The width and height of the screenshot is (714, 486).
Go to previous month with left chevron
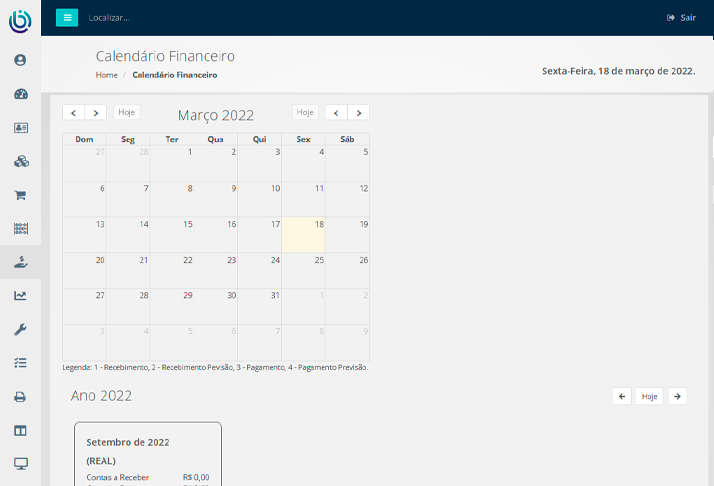point(73,113)
